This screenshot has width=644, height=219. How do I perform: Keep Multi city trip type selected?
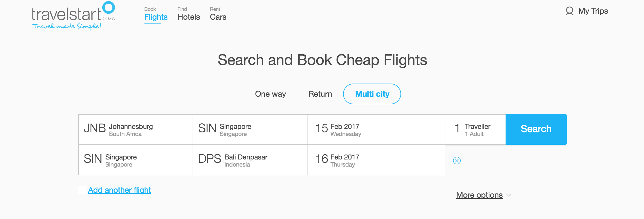click(372, 94)
